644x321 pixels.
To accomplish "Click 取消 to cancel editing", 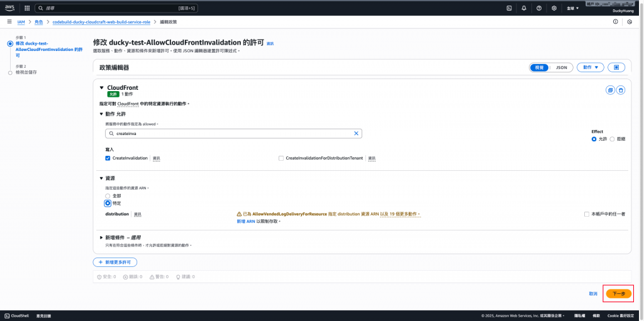I will click(x=593, y=294).
